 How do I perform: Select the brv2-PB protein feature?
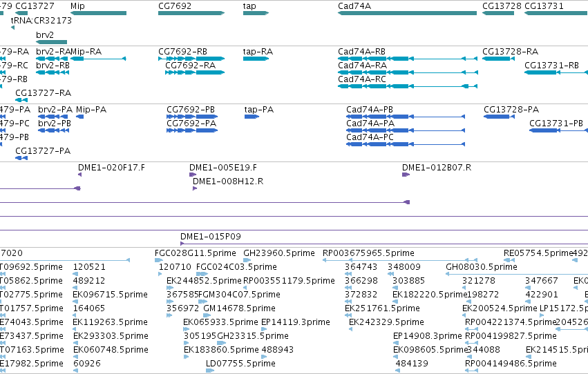(54, 130)
